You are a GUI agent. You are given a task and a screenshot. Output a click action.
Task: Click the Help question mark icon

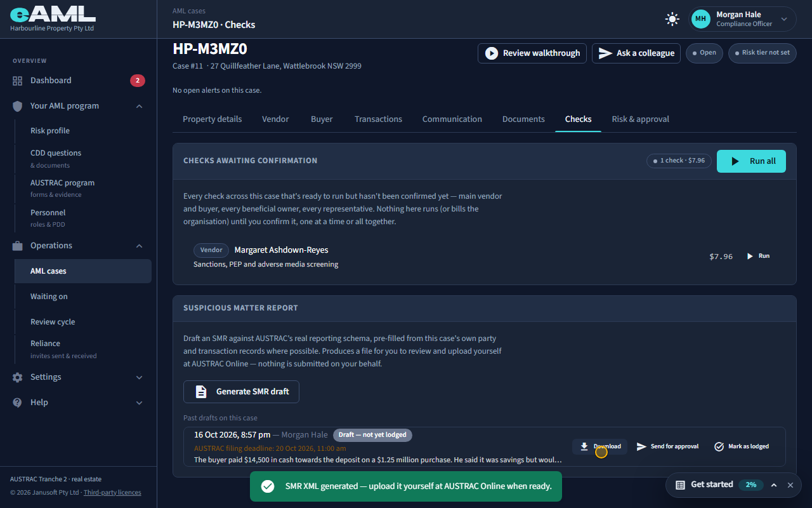coord(17,403)
